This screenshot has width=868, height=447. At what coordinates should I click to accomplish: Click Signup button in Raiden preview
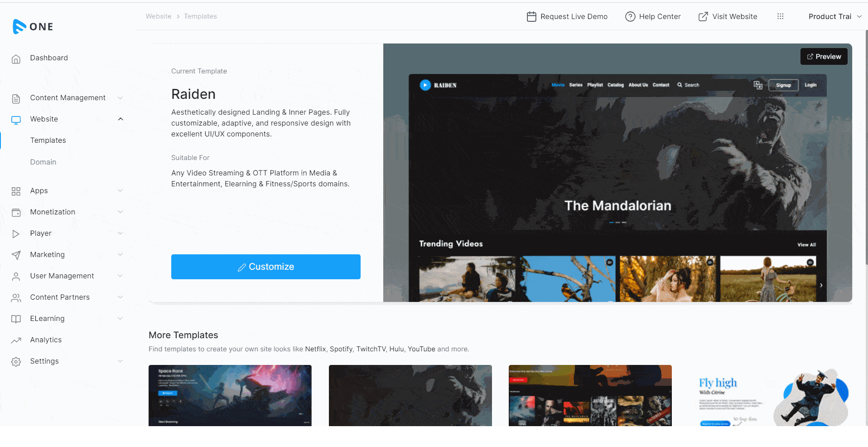click(783, 85)
